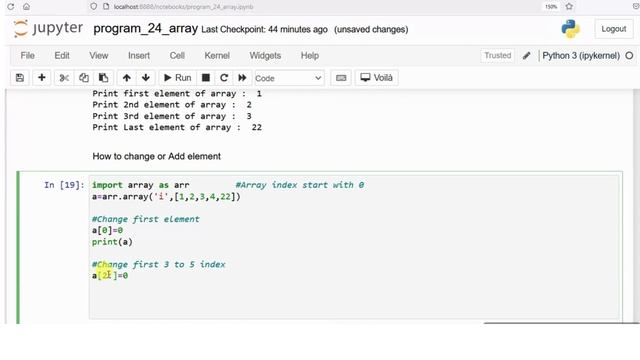The image size is (640, 360).
Task: Click the pencil edit mode icon
Action: pos(527,56)
